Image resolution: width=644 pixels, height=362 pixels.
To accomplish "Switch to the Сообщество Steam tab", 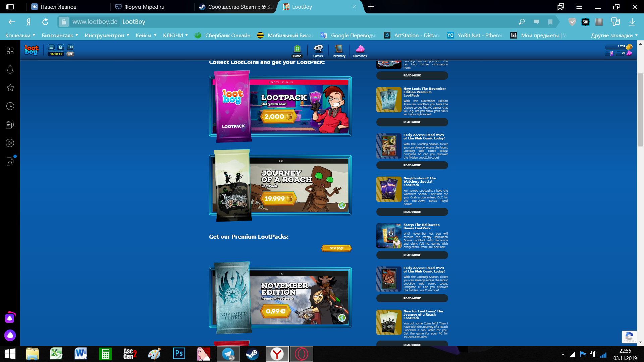I will click(x=236, y=7).
